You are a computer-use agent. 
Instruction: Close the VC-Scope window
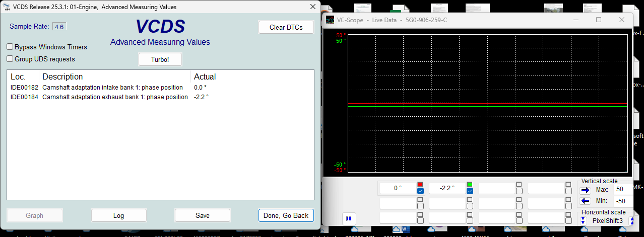622,20
